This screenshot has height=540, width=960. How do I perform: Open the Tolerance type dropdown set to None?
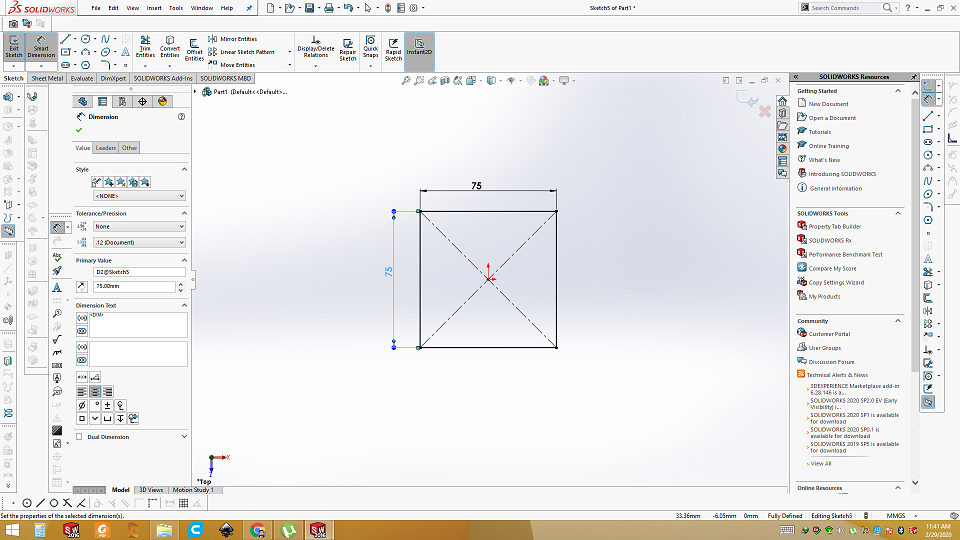tap(139, 227)
